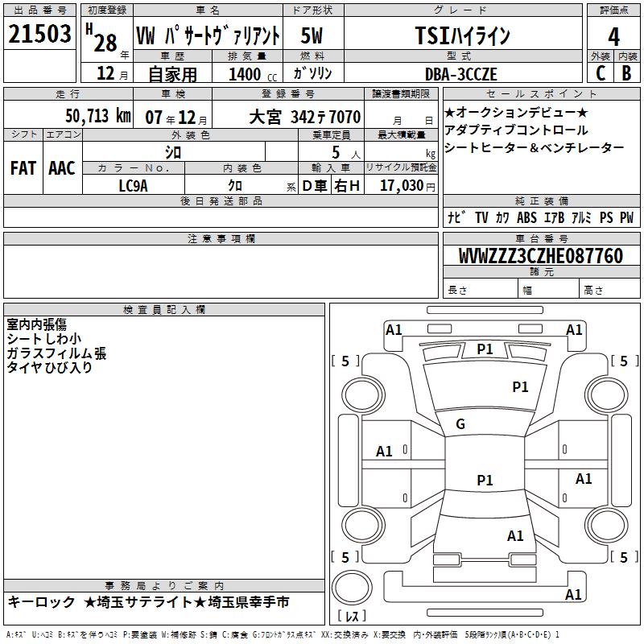This screenshot has width=644, height=644.
Task: Click the inspector note シートしわ小
Action: click(x=44, y=339)
